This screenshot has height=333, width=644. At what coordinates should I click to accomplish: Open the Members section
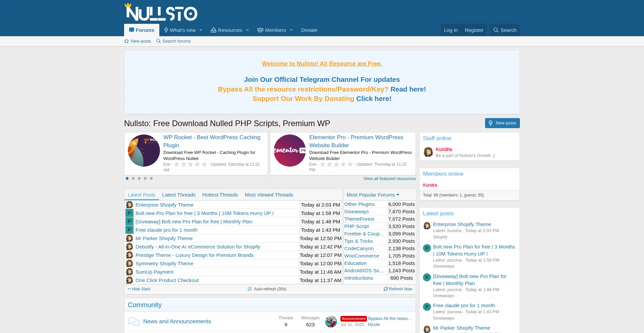point(272,30)
